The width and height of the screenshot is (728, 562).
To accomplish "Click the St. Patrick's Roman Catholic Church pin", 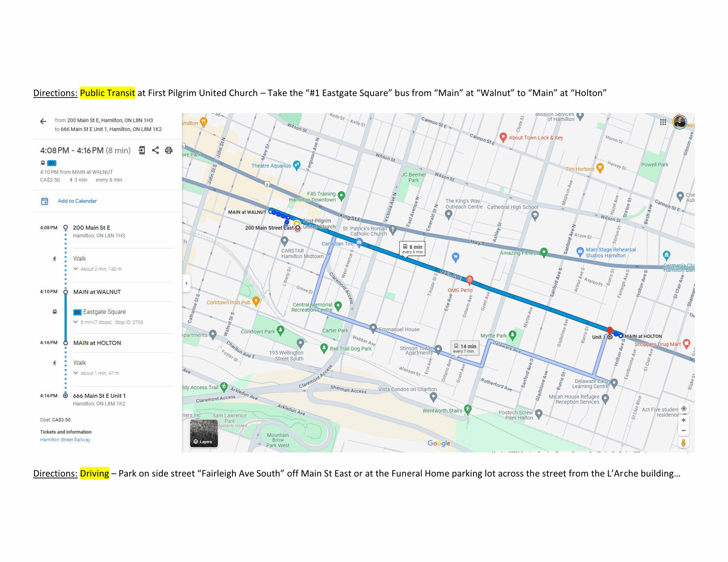I will click(393, 230).
